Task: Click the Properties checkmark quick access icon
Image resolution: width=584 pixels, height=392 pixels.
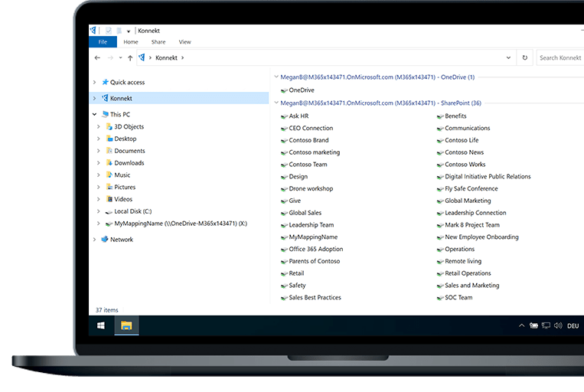Action: pyautogui.click(x=109, y=31)
